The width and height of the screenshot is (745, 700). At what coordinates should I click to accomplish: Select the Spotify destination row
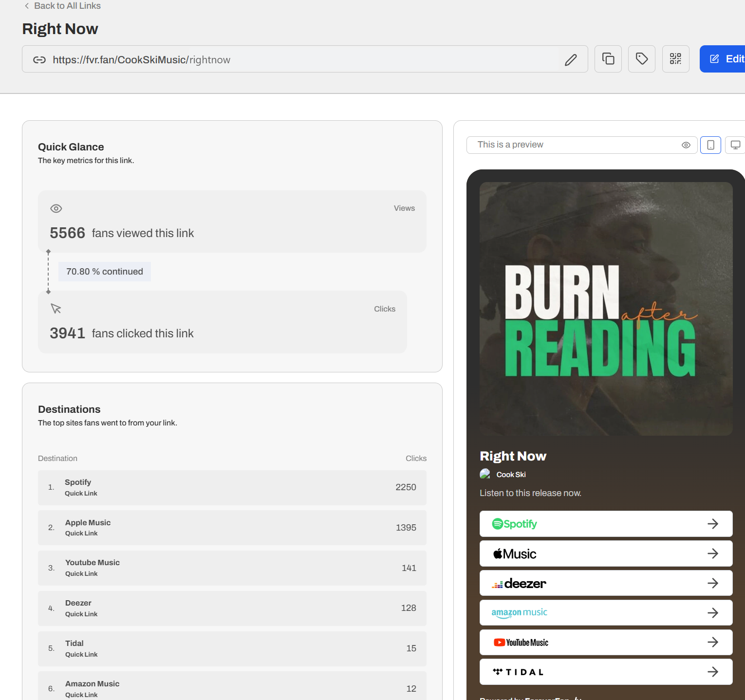[x=232, y=487]
